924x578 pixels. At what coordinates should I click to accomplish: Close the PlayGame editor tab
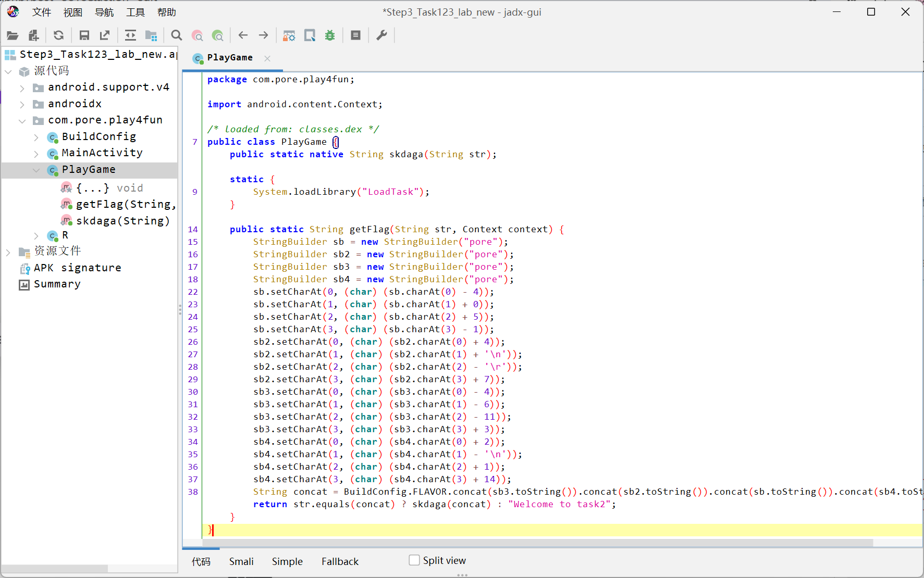tap(267, 58)
